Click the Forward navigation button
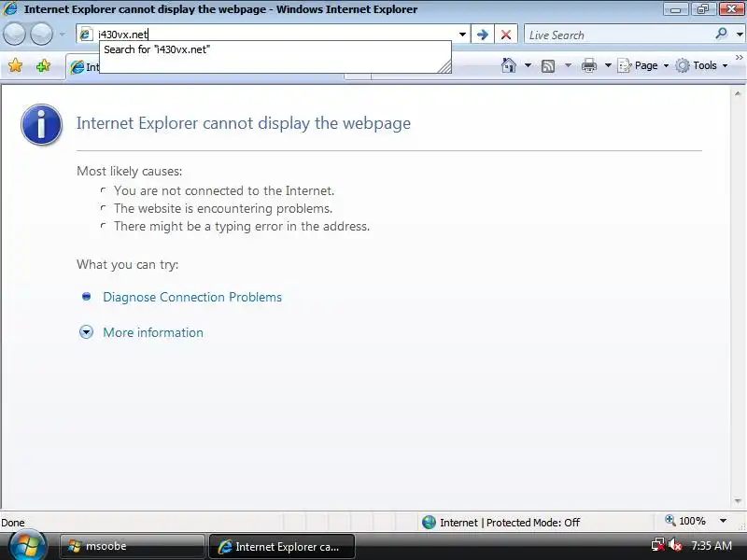The image size is (747, 560). point(42,35)
